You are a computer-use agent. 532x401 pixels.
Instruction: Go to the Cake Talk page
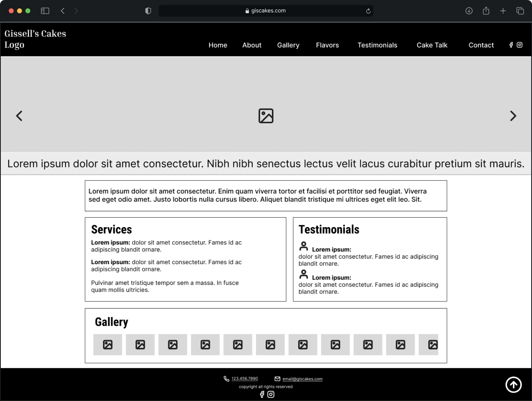coord(432,45)
